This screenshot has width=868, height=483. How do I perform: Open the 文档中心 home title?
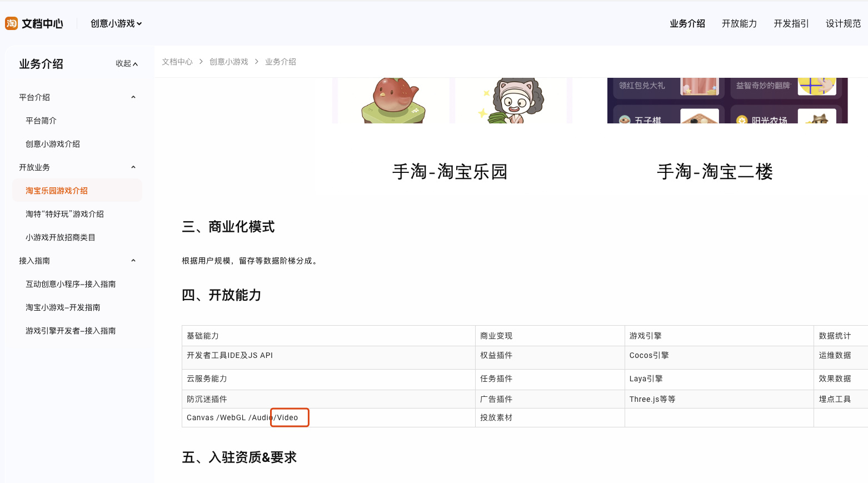(42, 23)
